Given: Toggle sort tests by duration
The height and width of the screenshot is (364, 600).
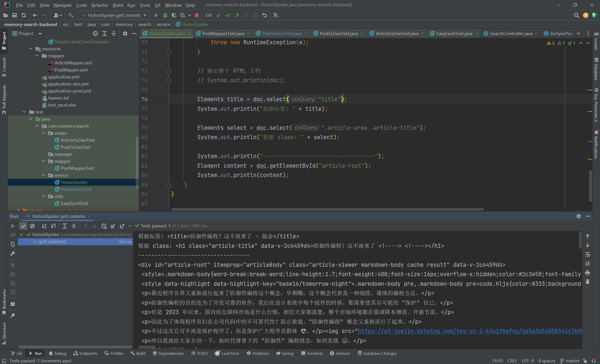Looking at the screenshot, I should (53, 226).
